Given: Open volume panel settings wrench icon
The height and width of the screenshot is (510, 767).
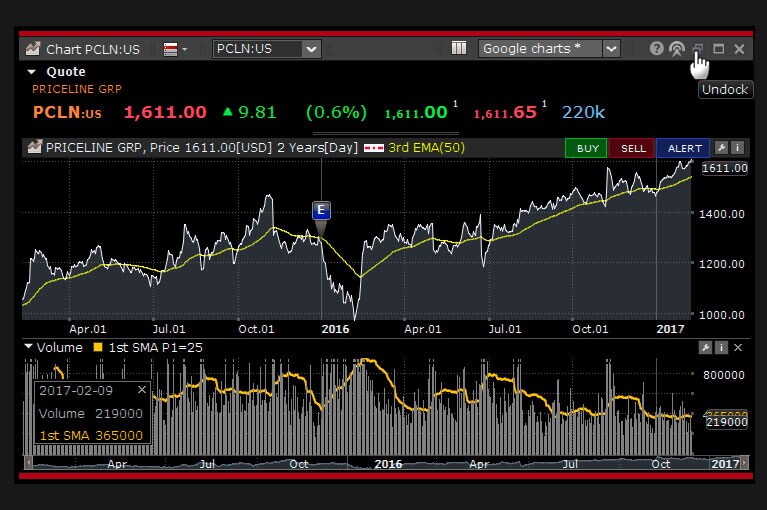Looking at the screenshot, I should tap(706, 347).
